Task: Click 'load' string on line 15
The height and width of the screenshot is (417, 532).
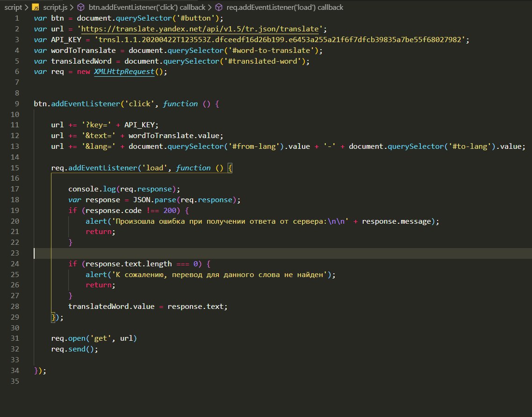Action: coord(154,168)
